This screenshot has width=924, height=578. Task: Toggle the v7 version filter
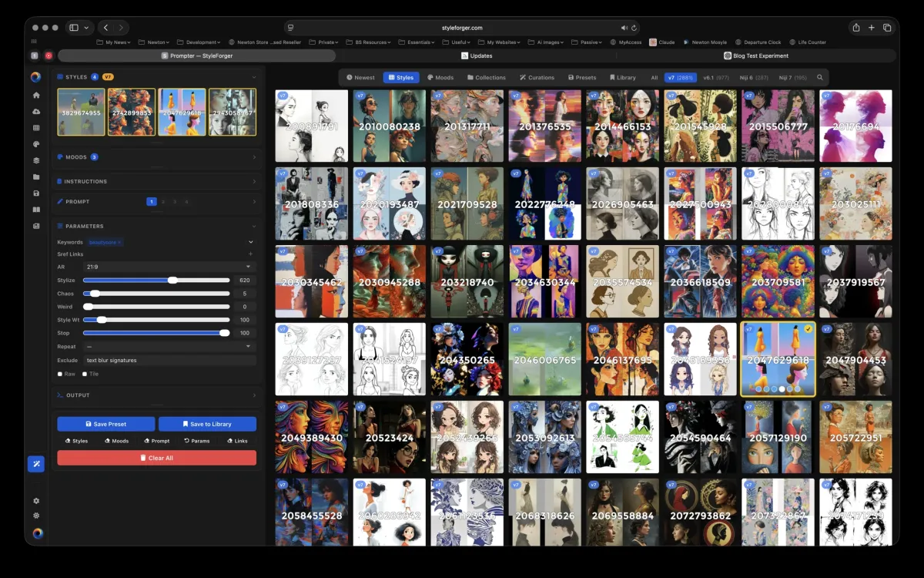(681, 78)
